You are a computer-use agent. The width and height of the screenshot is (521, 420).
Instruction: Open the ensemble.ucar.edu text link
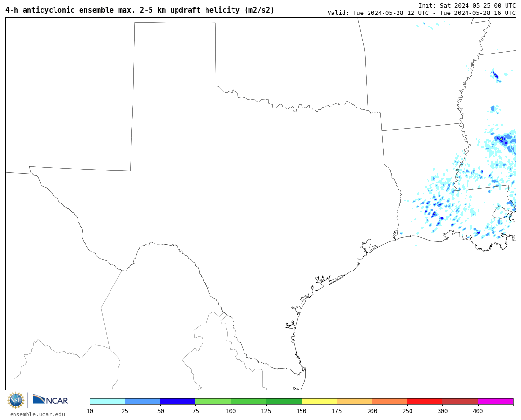coord(38,414)
